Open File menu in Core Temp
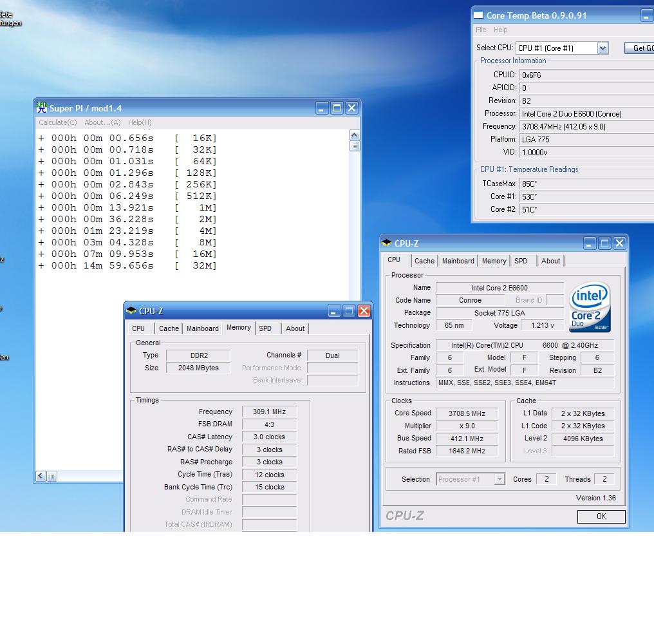Image resolution: width=654 pixels, height=644 pixels. point(481,30)
